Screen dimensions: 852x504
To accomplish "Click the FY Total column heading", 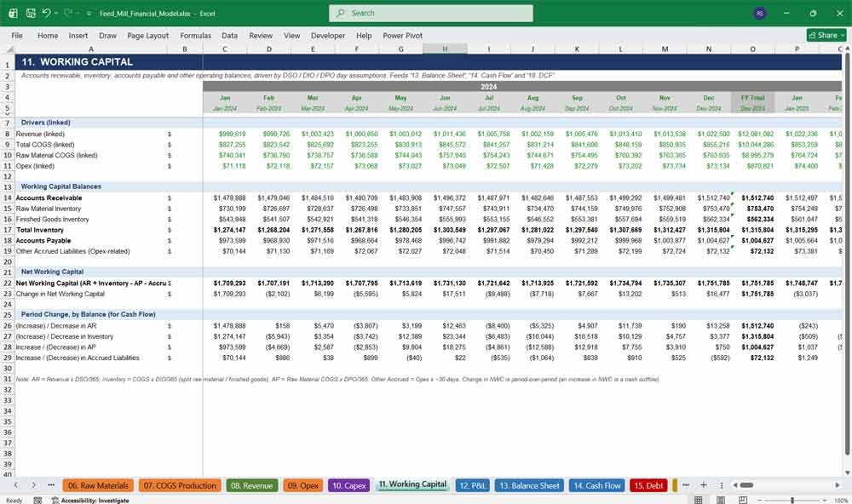I will (x=752, y=98).
